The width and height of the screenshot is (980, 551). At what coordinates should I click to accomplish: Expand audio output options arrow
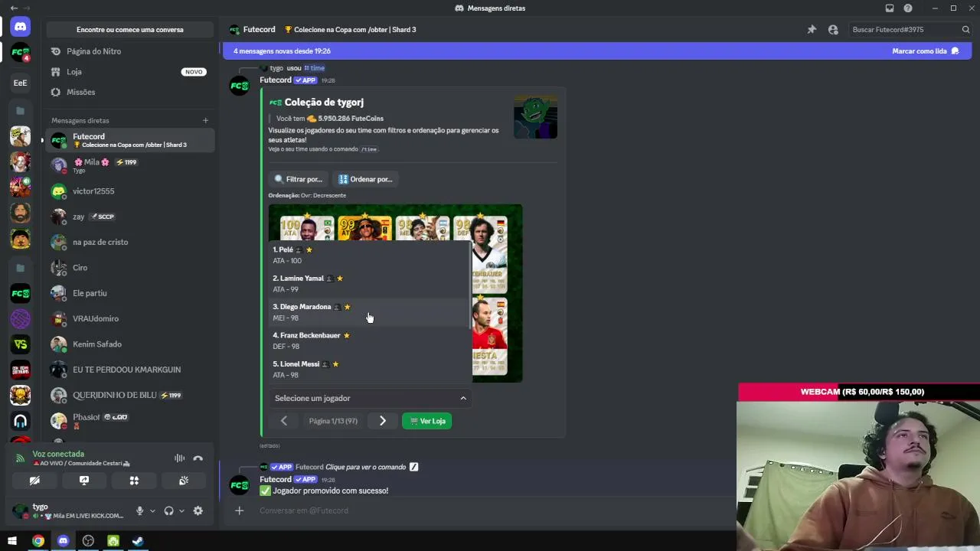point(181,511)
